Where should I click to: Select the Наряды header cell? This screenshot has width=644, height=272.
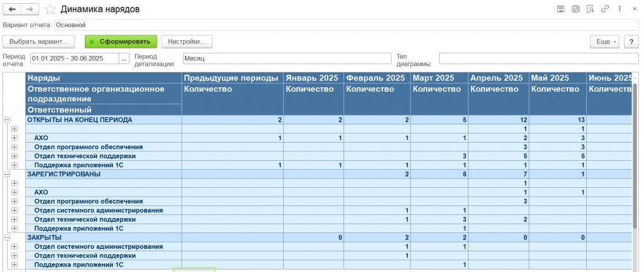coord(104,78)
